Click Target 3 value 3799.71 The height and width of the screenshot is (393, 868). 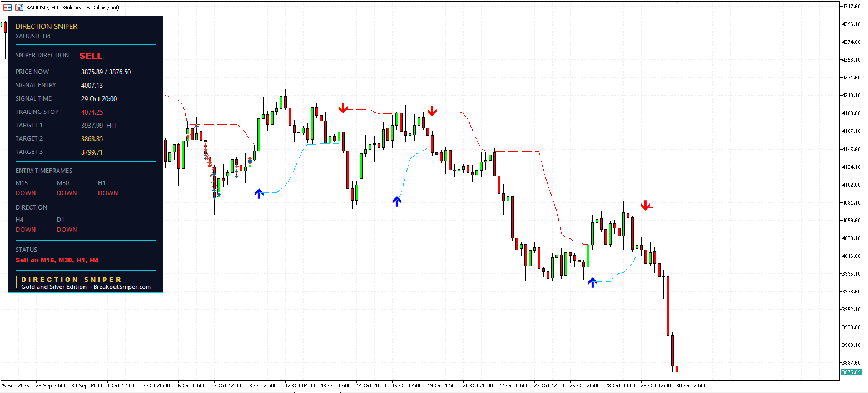point(92,152)
